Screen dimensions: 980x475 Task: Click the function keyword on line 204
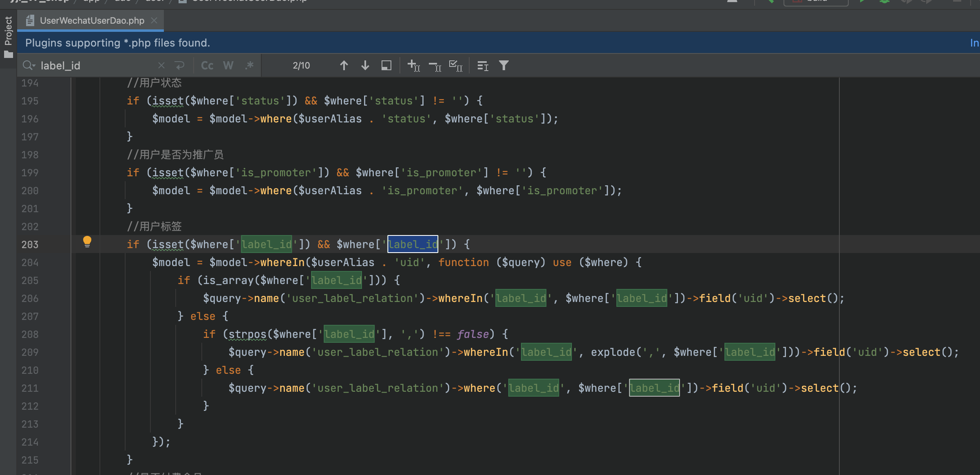coord(464,262)
